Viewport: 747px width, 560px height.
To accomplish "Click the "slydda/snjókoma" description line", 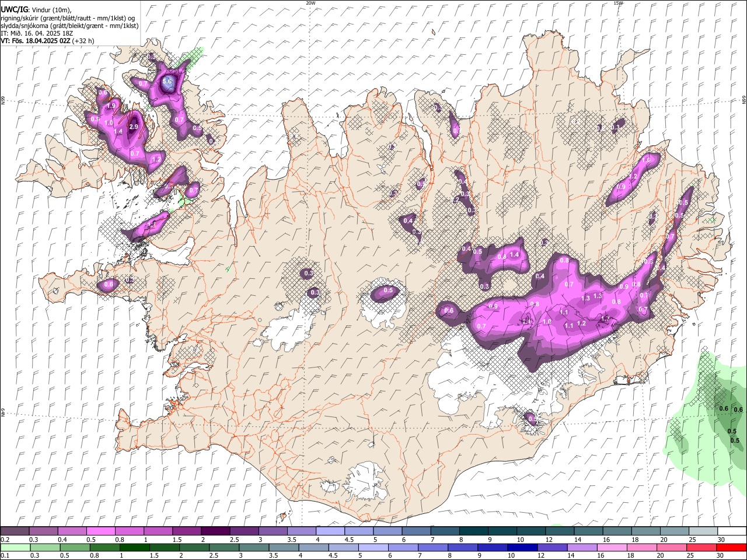I will [69, 26].
